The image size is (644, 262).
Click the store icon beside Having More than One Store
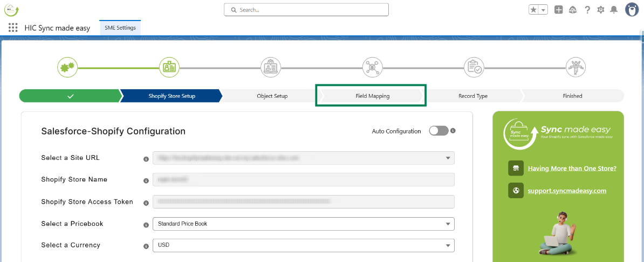pyautogui.click(x=516, y=168)
